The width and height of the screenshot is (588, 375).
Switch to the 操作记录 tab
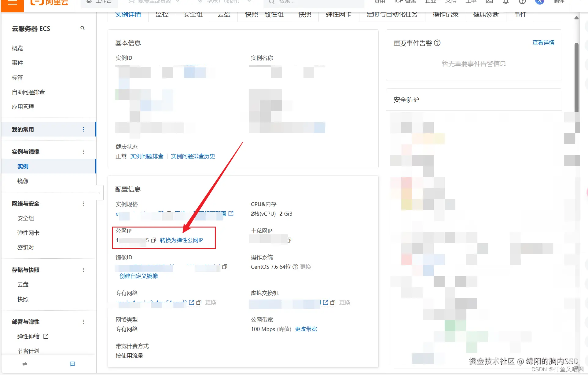445,15
